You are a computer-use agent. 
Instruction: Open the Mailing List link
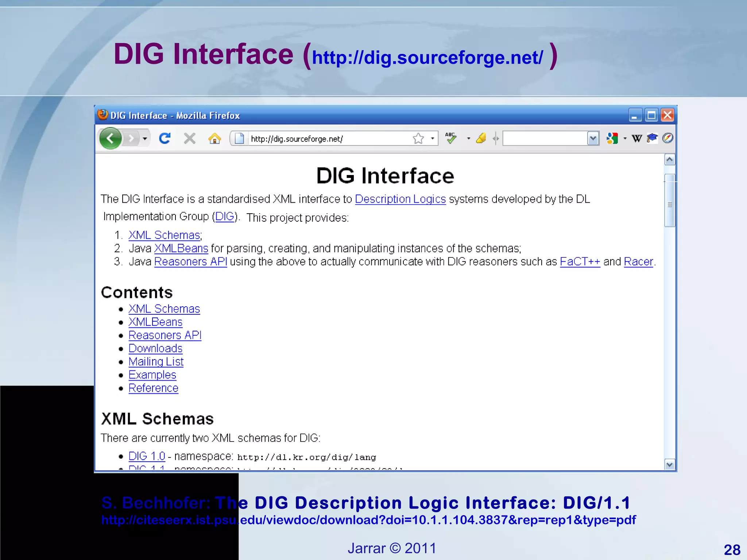click(156, 362)
